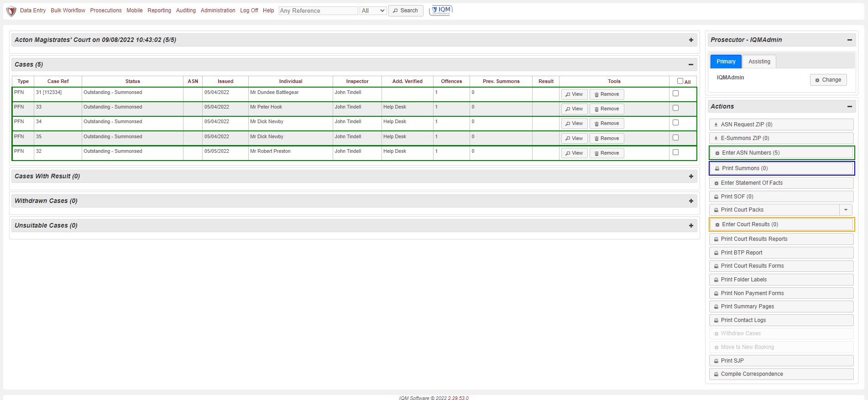Click Print Folder Labels action

point(781,280)
